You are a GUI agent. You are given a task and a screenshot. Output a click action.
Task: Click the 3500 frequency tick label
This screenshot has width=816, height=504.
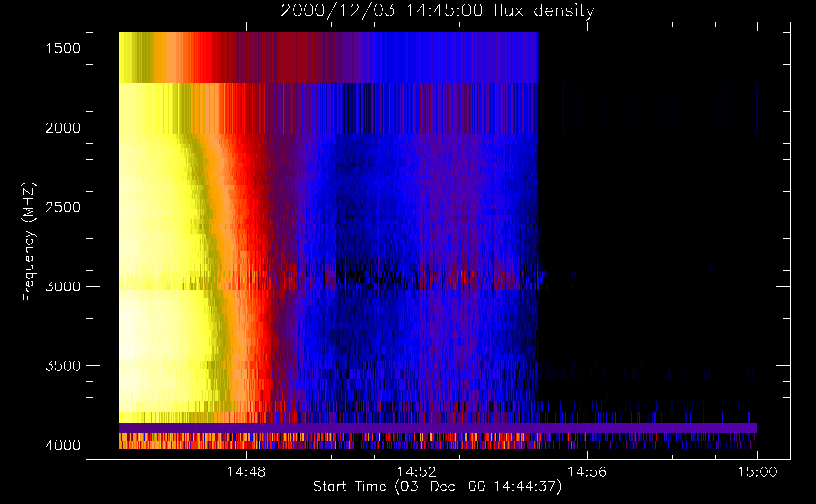pos(63,366)
